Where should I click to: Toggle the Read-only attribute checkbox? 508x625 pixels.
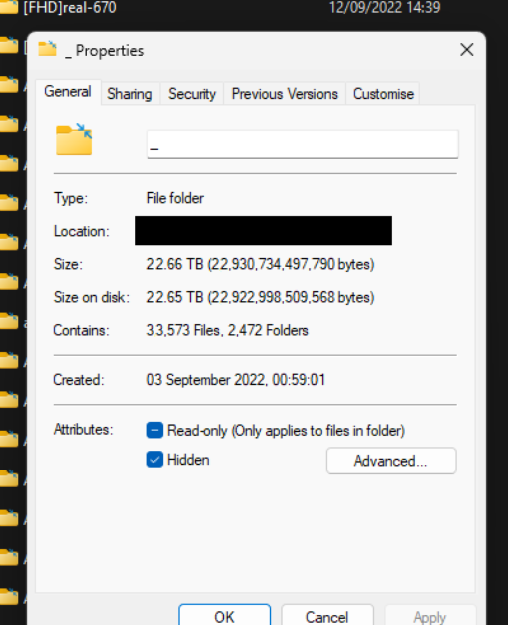click(x=155, y=430)
